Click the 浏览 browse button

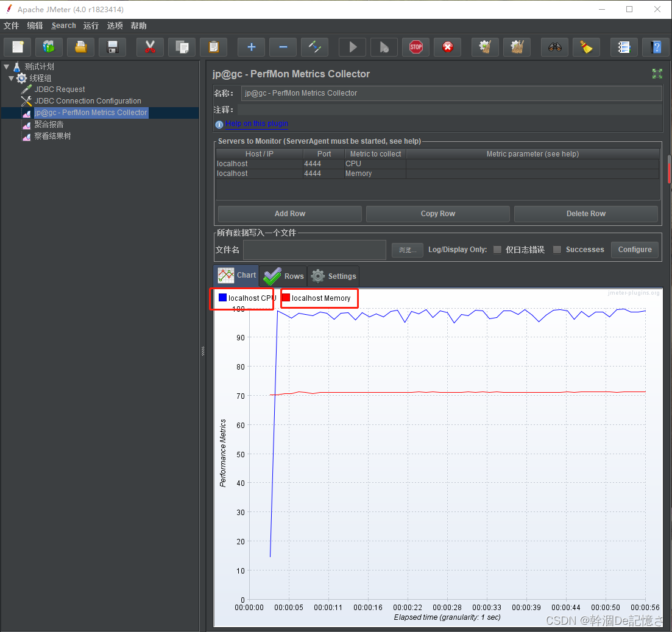pos(407,250)
